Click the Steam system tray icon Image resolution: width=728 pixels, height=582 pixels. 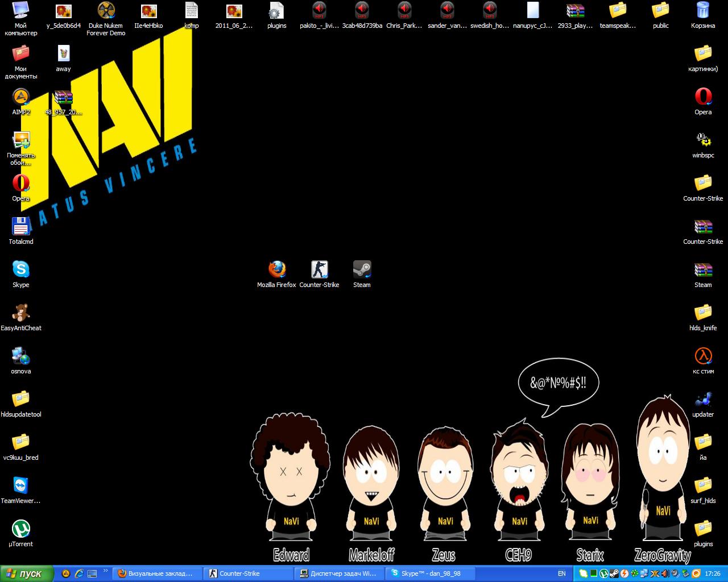click(614, 573)
